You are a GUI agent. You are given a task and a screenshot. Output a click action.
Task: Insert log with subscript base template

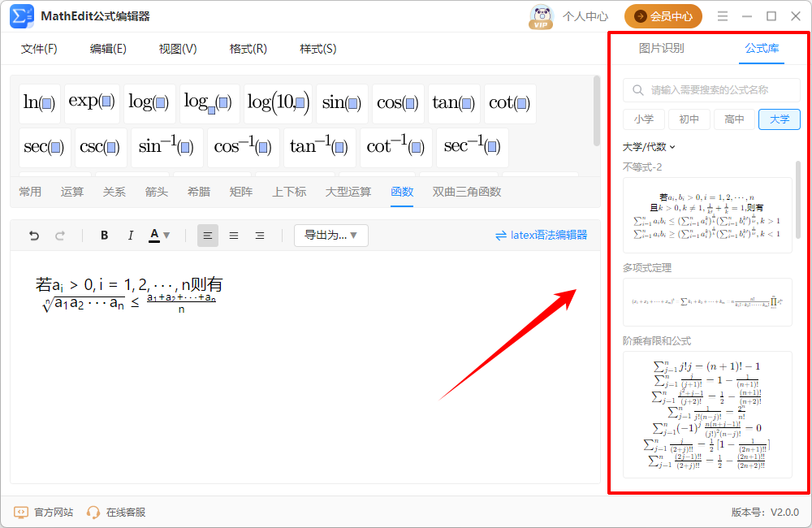(x=209, y=103)
